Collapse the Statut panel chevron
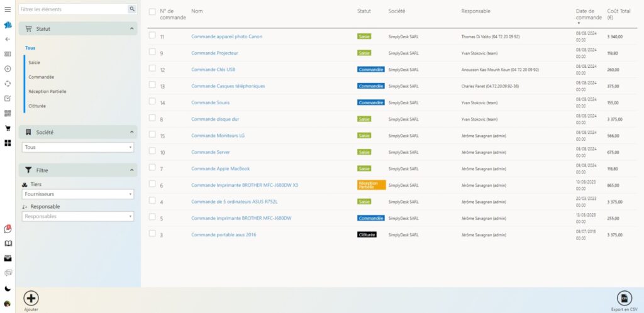The image size is (644, 313). 131,29
